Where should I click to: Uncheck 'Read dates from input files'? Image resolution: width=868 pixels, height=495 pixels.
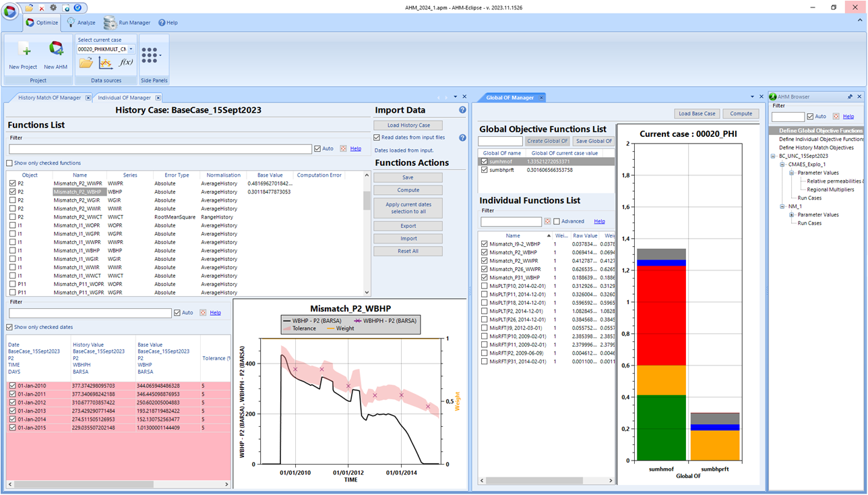377,138
